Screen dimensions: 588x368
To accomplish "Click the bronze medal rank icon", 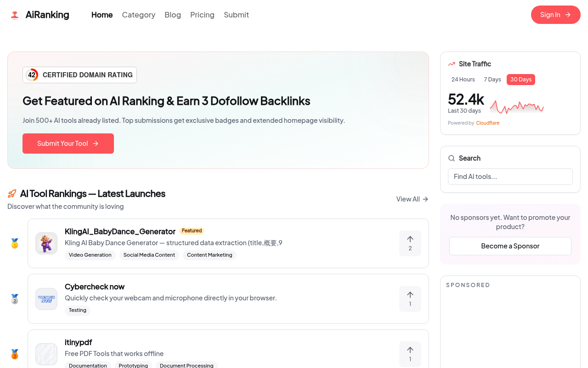I will click(15, 354).
